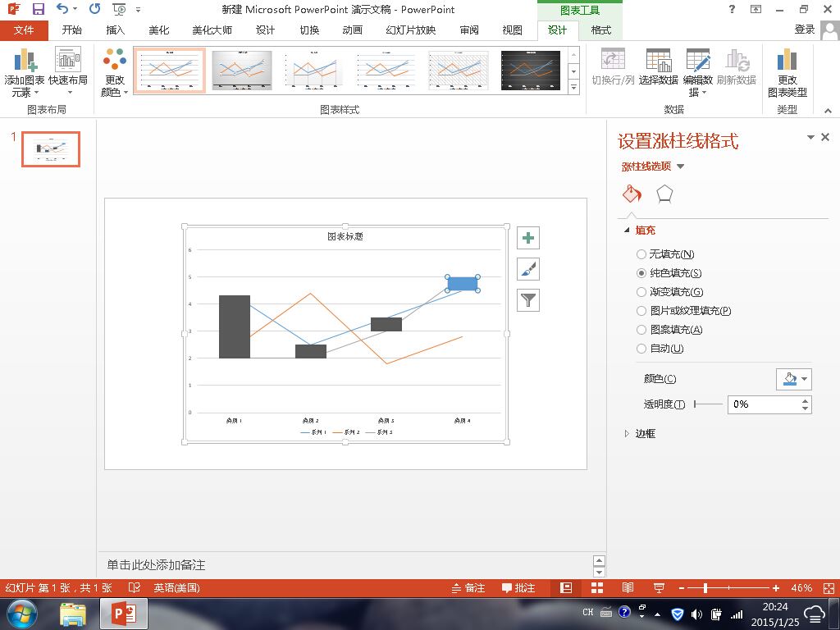Switch to the Insert tab
840x630 pixels.
click(x=115, y=30)
